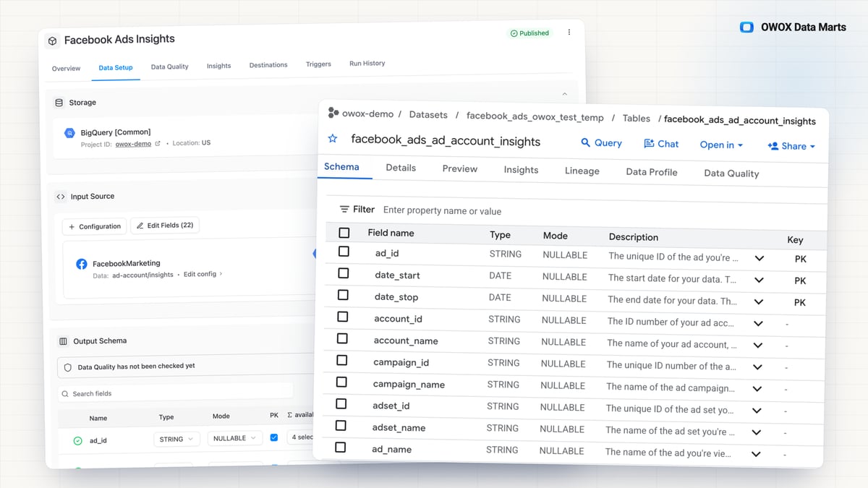Image resolution: width=868 pixels, height=488 pixels.
Task: Click Datasets in the breadcrumb
Action: tap(428, 114)
